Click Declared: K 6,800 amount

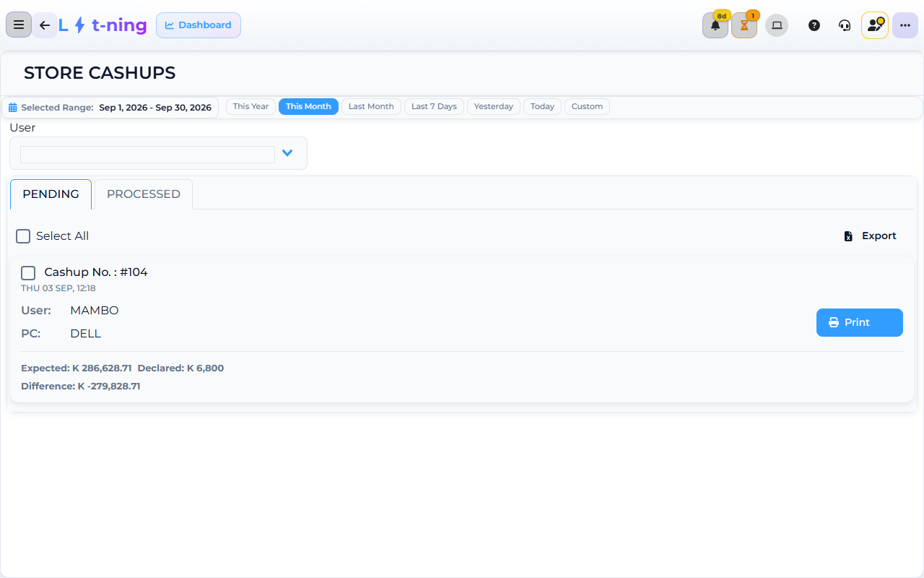coord(180,368)
